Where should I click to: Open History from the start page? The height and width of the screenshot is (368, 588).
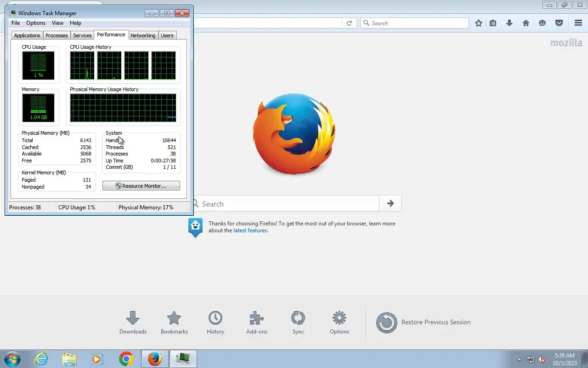tap(215, 322)
